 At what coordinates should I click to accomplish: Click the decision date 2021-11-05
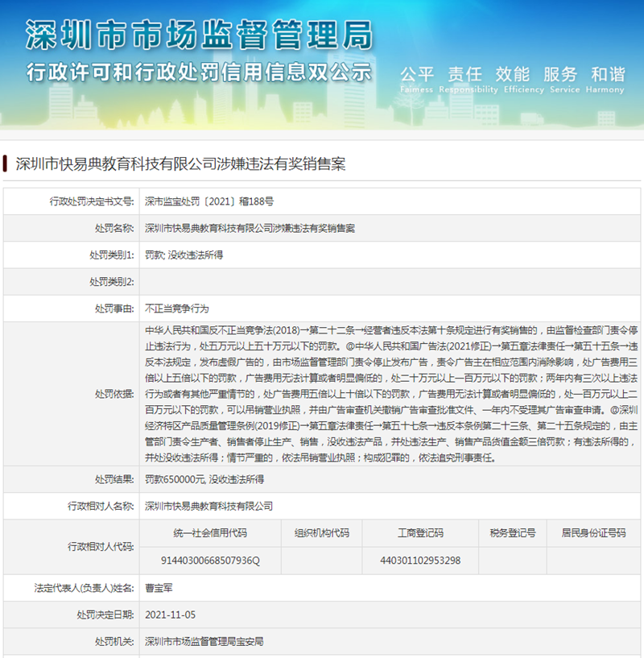(171, 615)
